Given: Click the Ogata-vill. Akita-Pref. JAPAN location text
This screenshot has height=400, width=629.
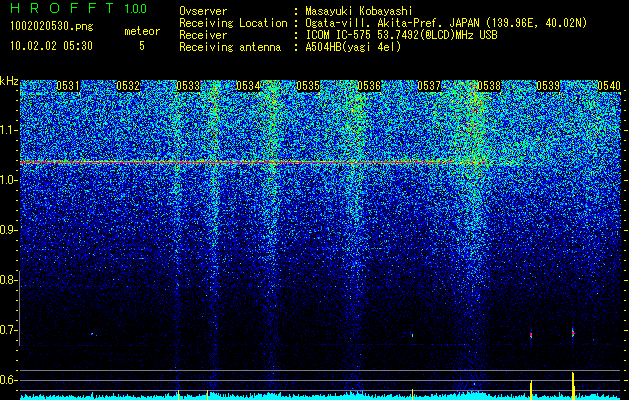Looking at the screenshot, I should [x=446, y=23].
